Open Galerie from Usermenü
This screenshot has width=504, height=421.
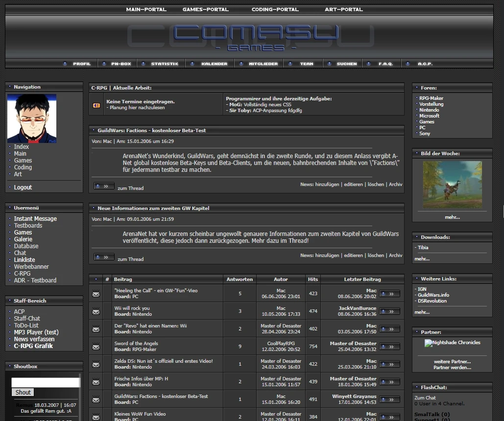point(23,239)
